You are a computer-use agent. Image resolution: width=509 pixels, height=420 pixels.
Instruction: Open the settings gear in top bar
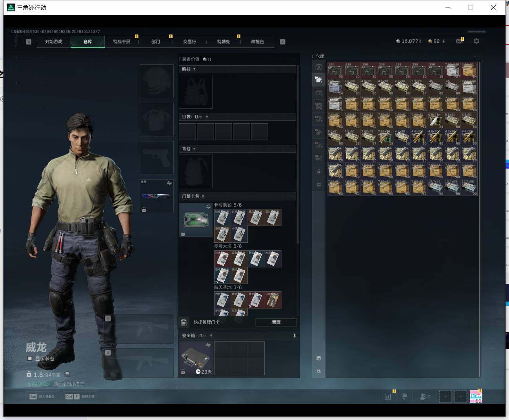[x=476, y=41]
